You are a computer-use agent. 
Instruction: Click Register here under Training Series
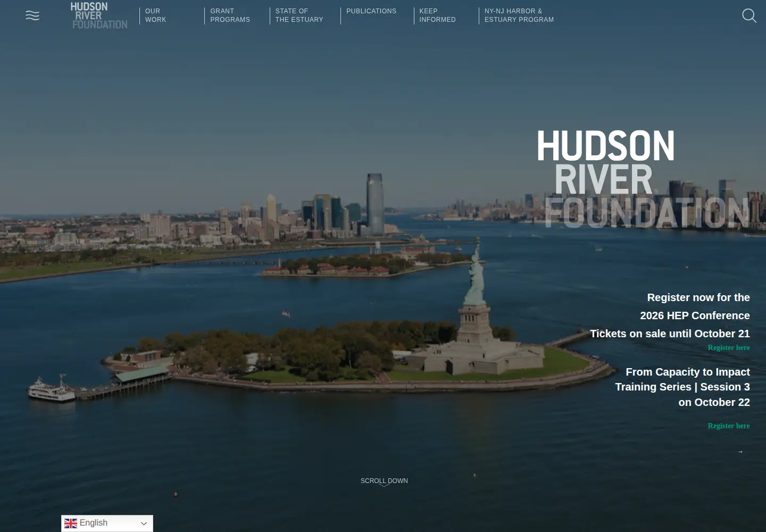729,426
